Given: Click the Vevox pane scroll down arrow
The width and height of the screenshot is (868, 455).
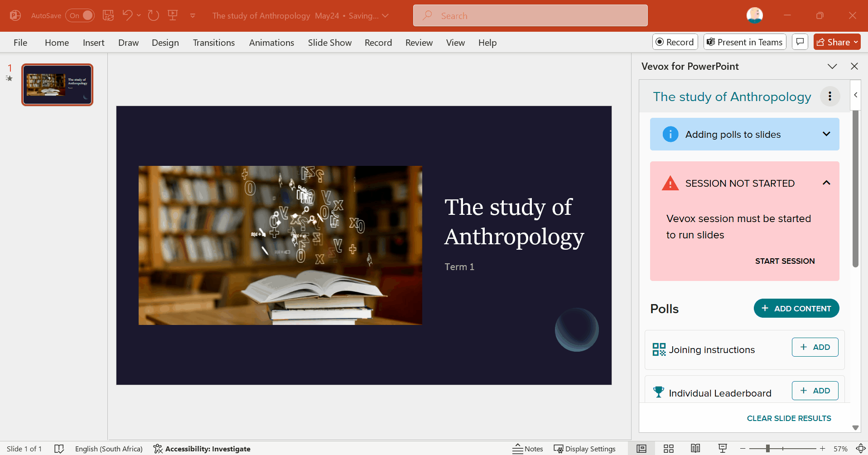Looking at the screenshot, I should pyautogui.click(x=855, y=427).
